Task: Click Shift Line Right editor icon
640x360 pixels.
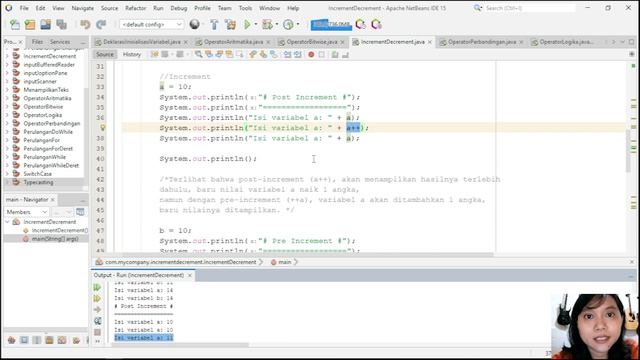Action: coord(298,54)
